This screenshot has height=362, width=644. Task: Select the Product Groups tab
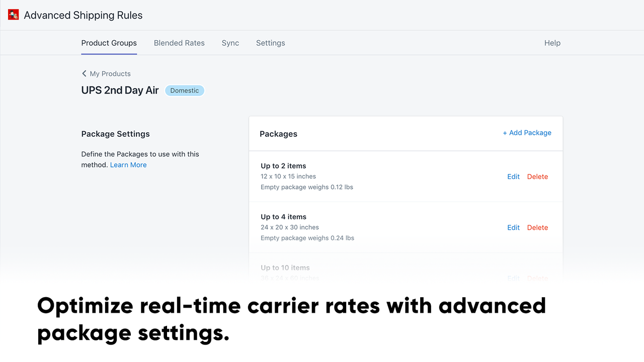pyautogui.click(x=109, y=43)
